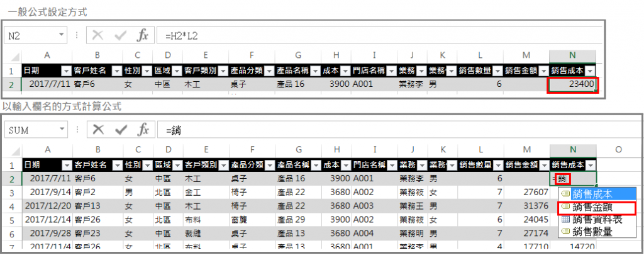Select salesperson cell 業務明

(412, 234)
